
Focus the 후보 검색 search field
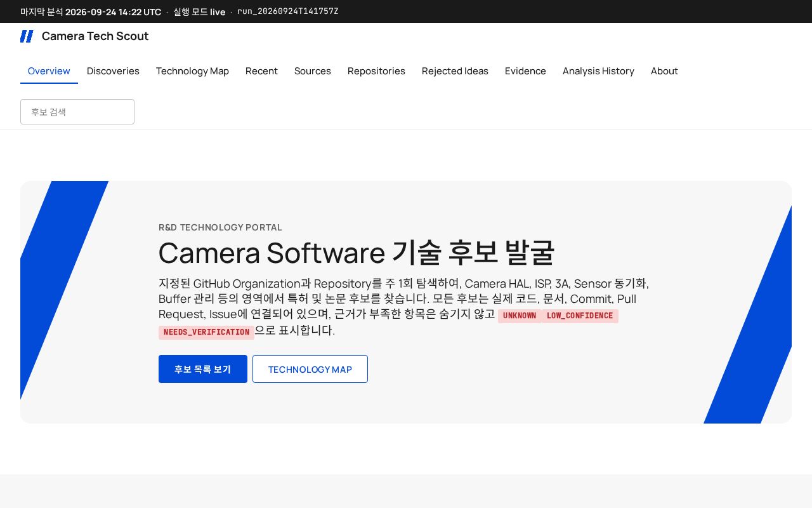tap(77, 112)
